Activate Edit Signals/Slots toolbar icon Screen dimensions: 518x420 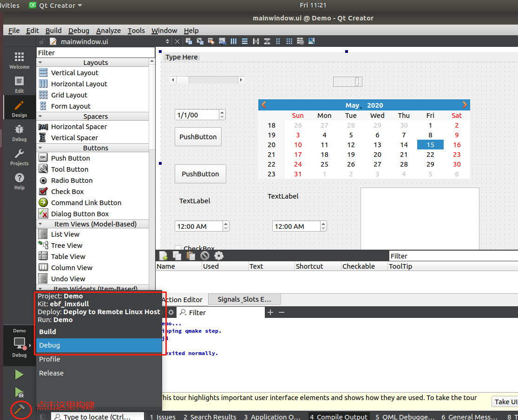(200, 41)
